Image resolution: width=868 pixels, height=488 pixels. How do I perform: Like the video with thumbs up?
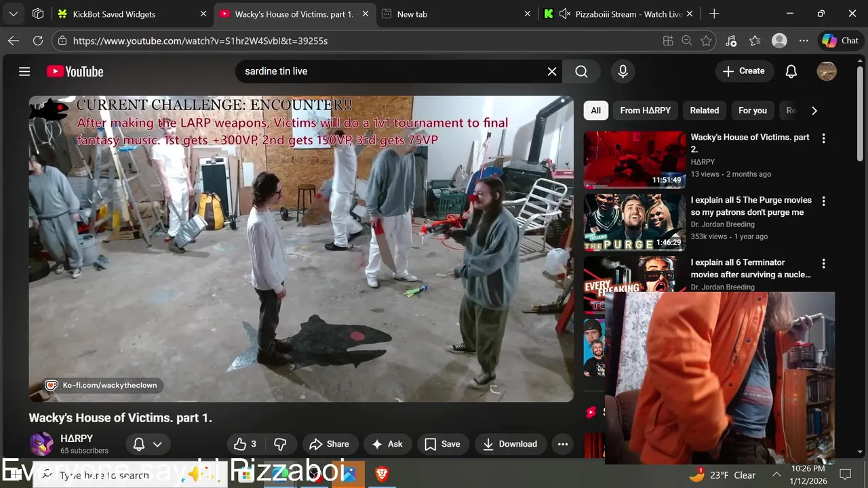coord(245,444)
